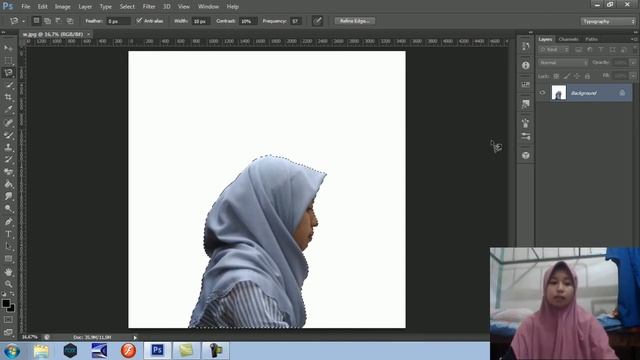Select the Rectangular Marquee tool
Image resolution: width=640 pixels, height=360 pixels.
tap(8, 60)
